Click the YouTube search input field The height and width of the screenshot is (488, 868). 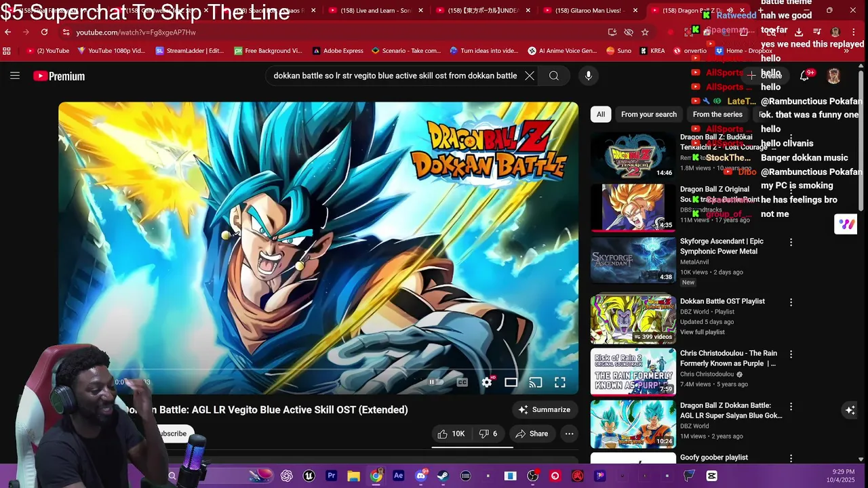pos(395,76)
